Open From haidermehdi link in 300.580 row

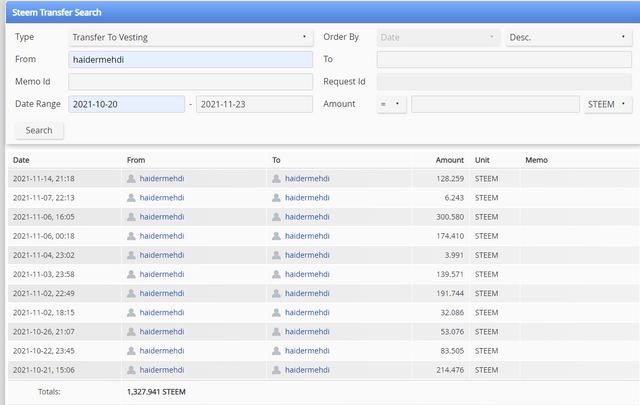click(162, 217)
